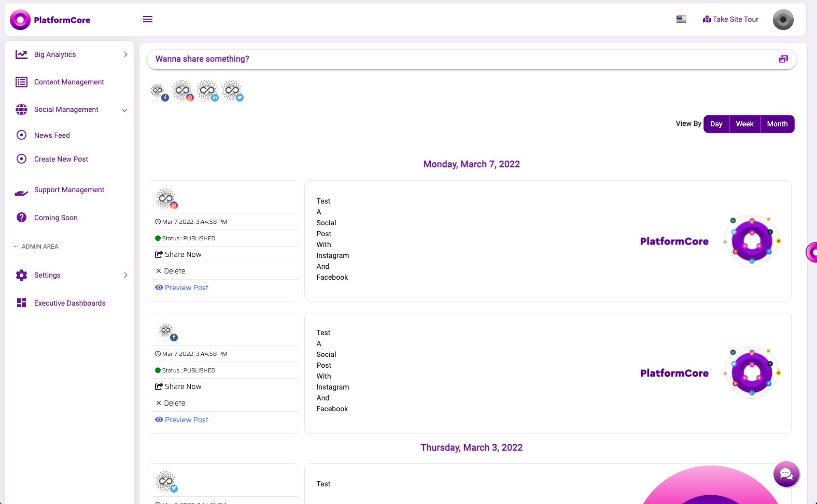Click the Wanna share something input
817x504 pixels.
click(472, 59)
